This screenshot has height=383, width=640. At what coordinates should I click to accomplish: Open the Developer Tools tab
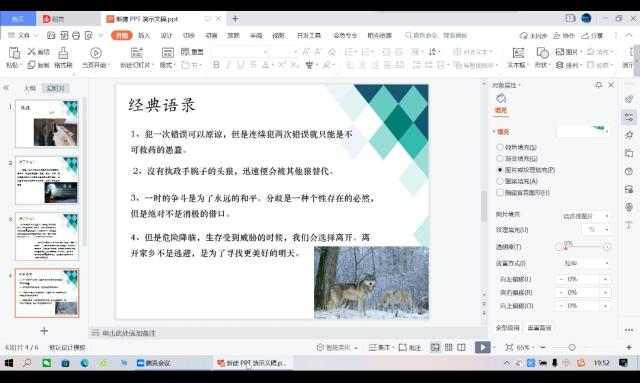[x=309, y=36]
